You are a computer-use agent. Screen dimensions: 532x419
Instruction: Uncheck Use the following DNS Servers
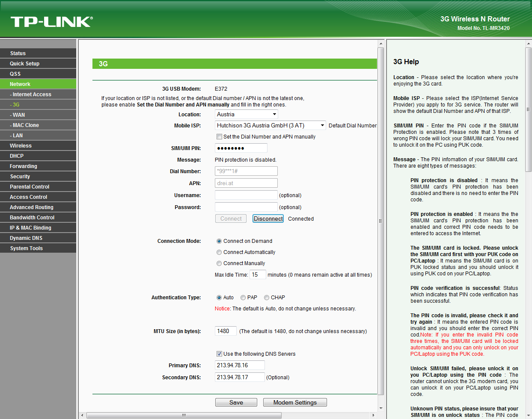click(x=219, y=354)
